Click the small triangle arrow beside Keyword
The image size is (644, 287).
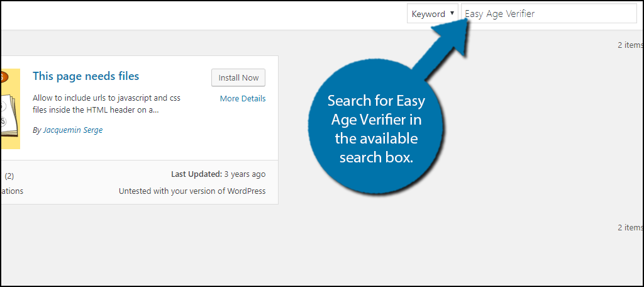tap(452, 14)
